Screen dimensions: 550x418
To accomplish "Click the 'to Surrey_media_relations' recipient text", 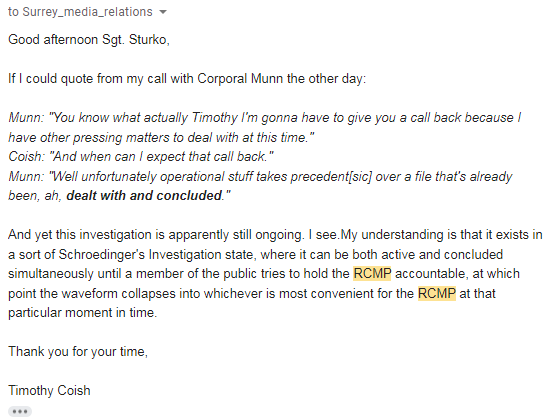I will pyautogui.click(x=80, y=12).
